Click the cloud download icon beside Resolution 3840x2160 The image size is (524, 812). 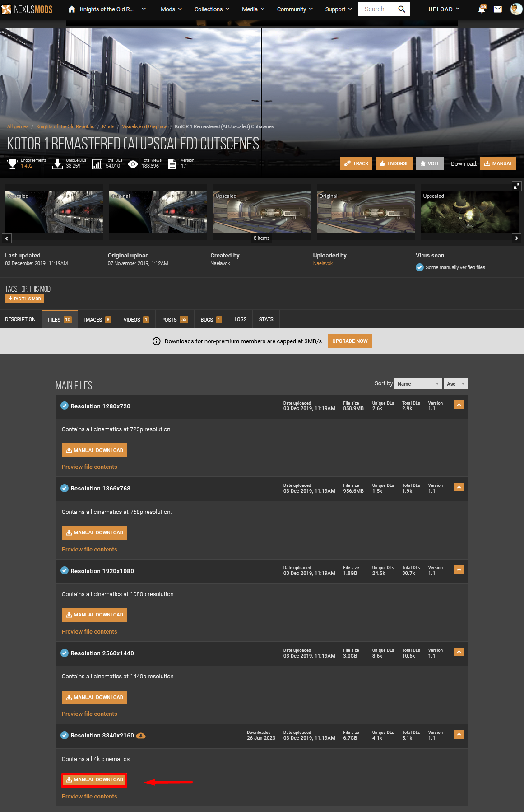click(141, 735)
